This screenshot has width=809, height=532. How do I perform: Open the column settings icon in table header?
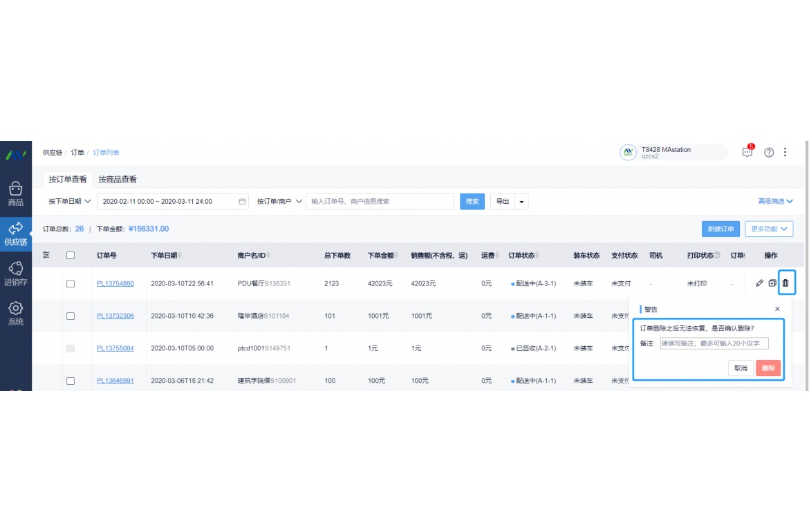46,255
